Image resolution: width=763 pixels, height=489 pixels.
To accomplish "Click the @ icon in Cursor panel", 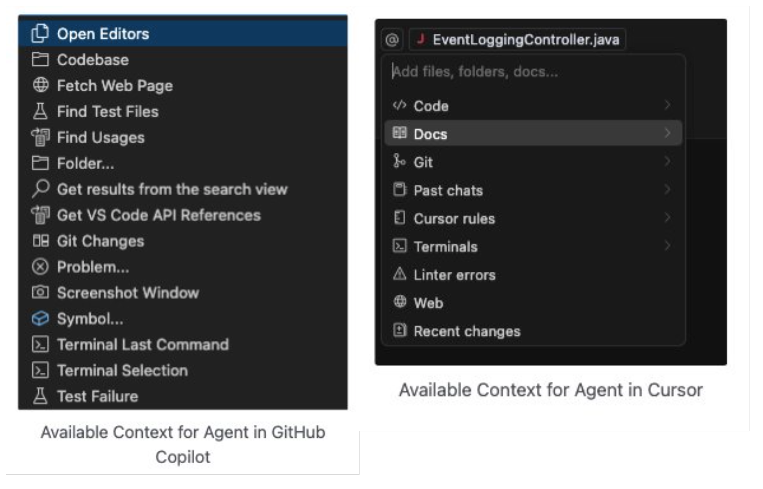I will [392, 39].
